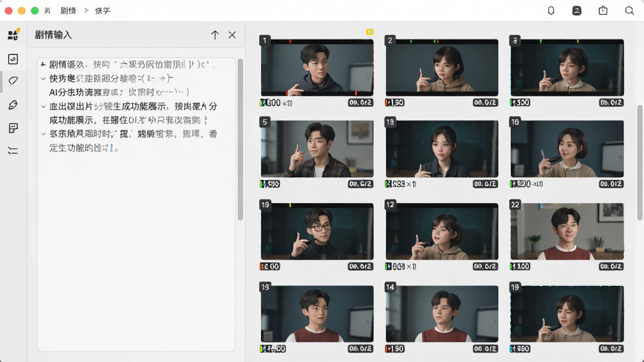Click the 剧情输入 panel title

53,35
